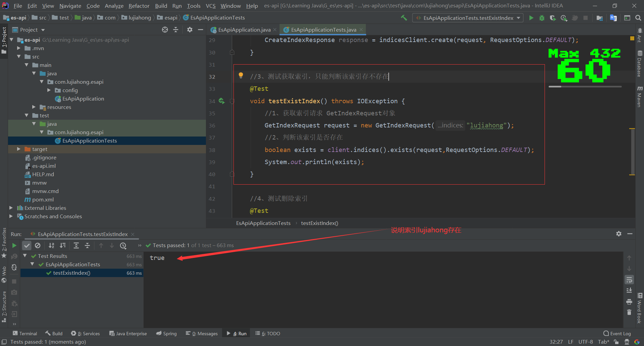
Task: Click the Search Everywhere magnifier icon
Action: [638, 18]
